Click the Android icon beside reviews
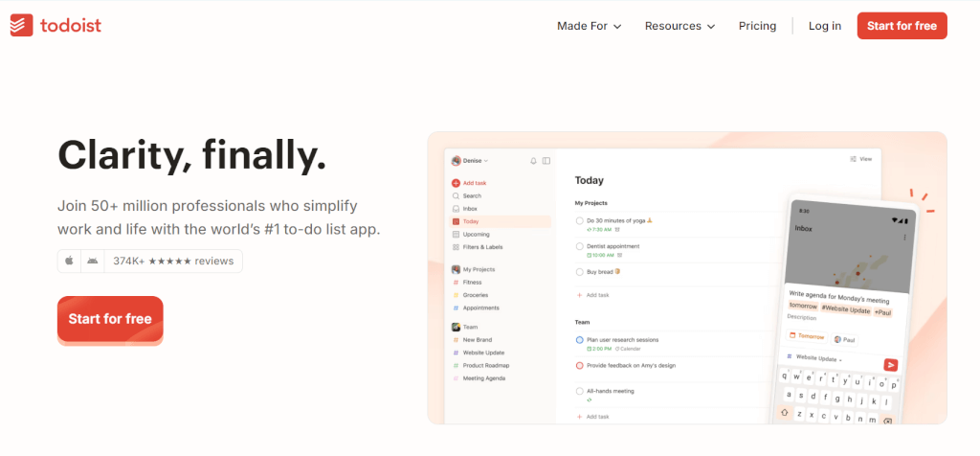The width and height of the screenshot is (980, 456). click(x=92, y=261)
